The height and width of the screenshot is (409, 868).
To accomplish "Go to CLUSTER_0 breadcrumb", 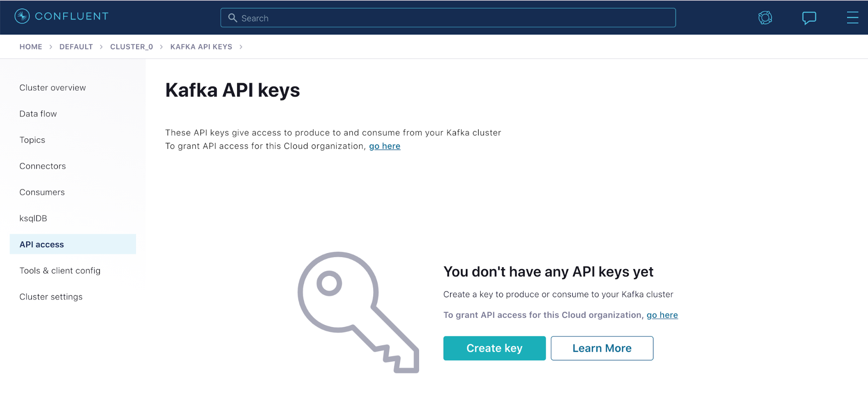I will pos(132,47).
